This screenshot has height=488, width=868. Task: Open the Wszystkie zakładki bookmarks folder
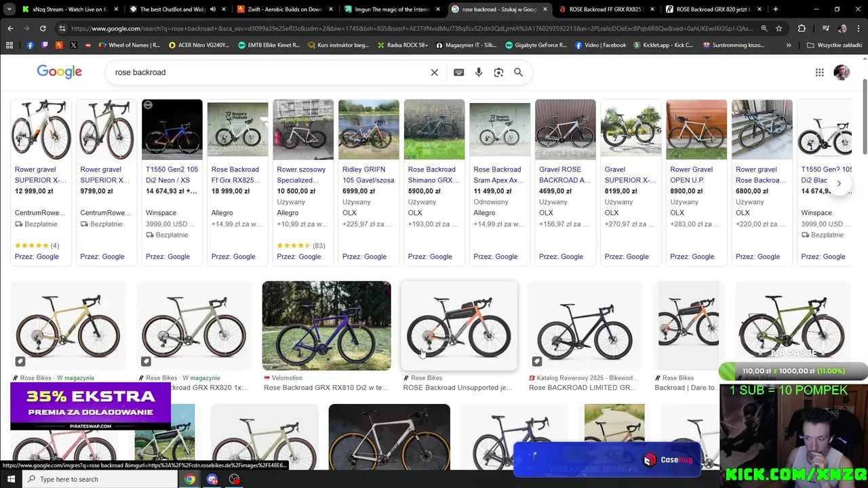(x=834, y=45)
